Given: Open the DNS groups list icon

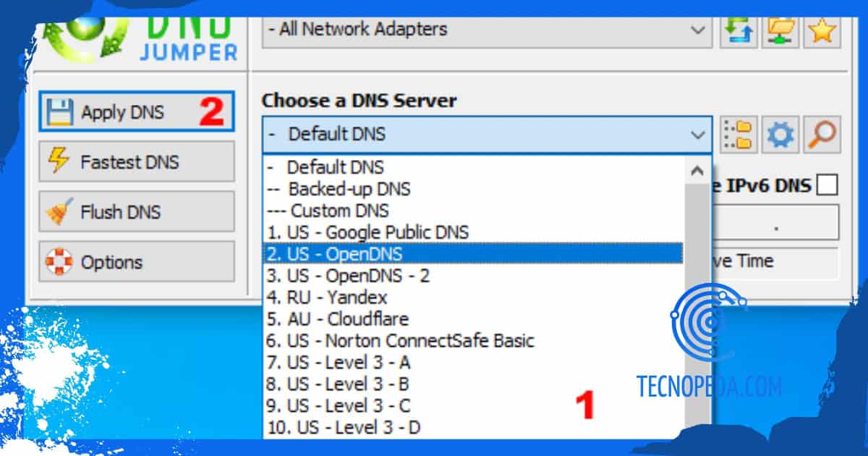Looking at the screenshot, I should coord(739,135).
